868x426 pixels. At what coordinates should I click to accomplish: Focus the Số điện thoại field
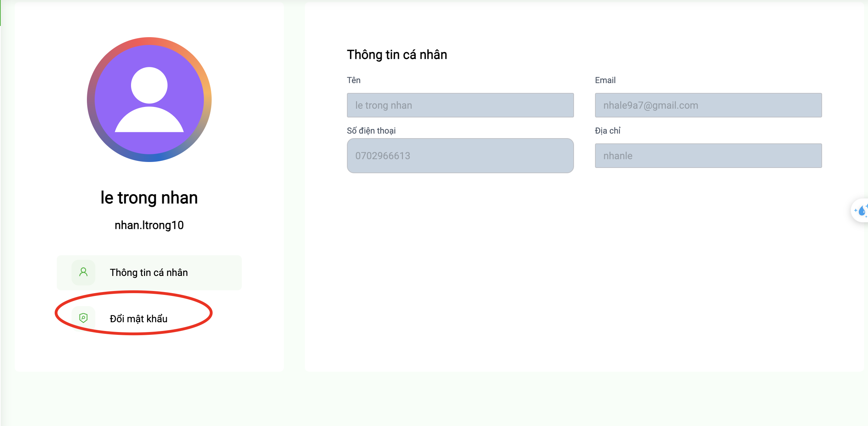pos(460,156)
